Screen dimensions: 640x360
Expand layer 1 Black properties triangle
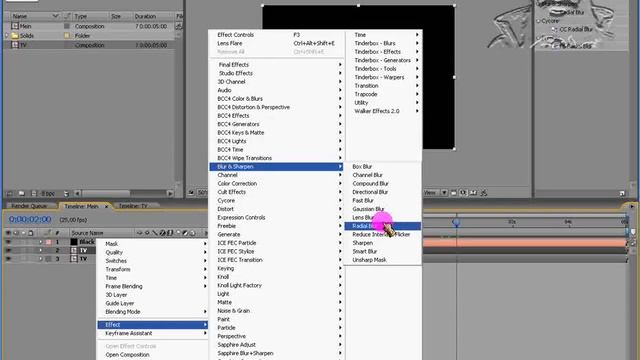(x=40, y=242)
